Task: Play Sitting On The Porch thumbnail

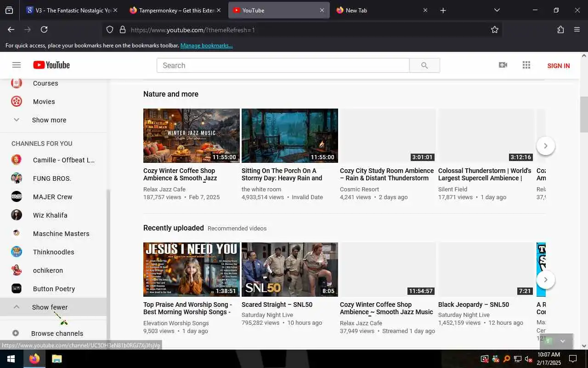Action: [x=290, y=136]
